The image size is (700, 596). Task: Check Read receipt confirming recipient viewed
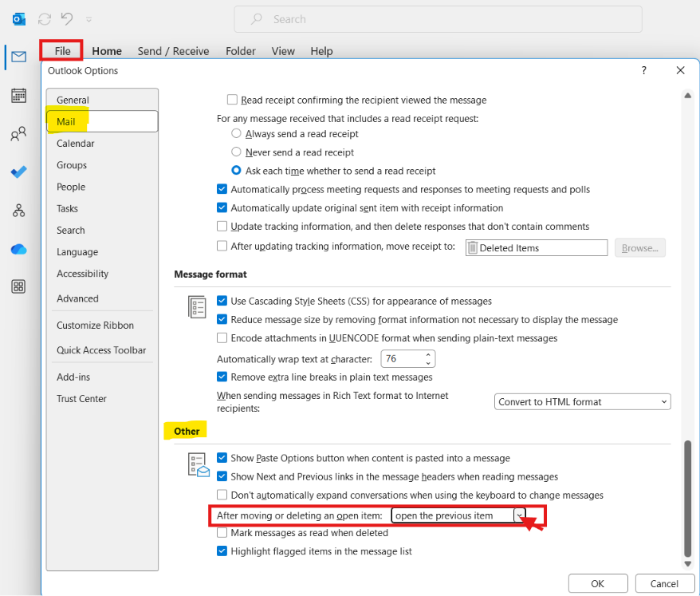click(232, 100)
